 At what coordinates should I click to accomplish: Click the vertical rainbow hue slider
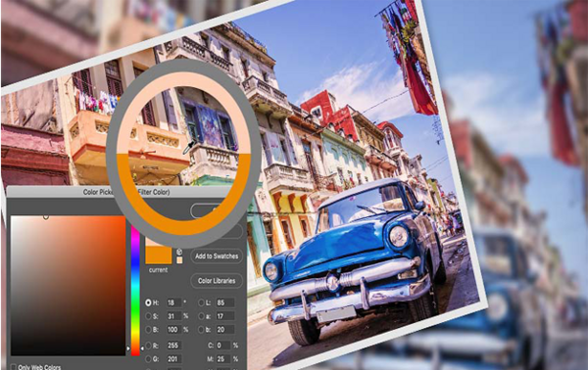(135, 291)
